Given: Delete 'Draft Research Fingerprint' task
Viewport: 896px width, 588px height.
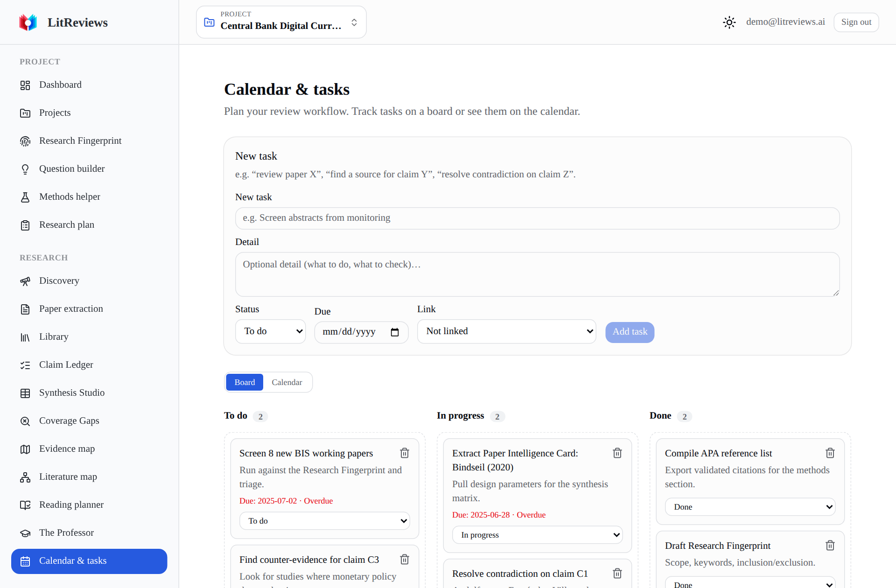Looking at the screenshot, I should click(830, 545).
